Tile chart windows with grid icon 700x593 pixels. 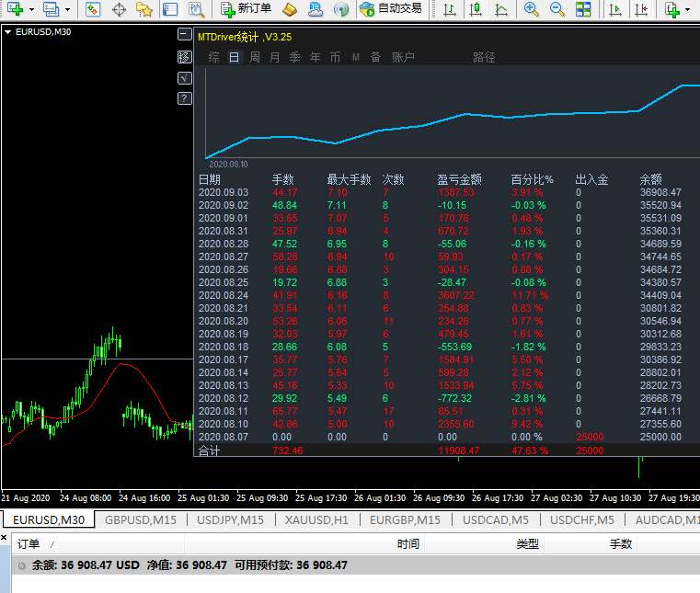[582, 9]
